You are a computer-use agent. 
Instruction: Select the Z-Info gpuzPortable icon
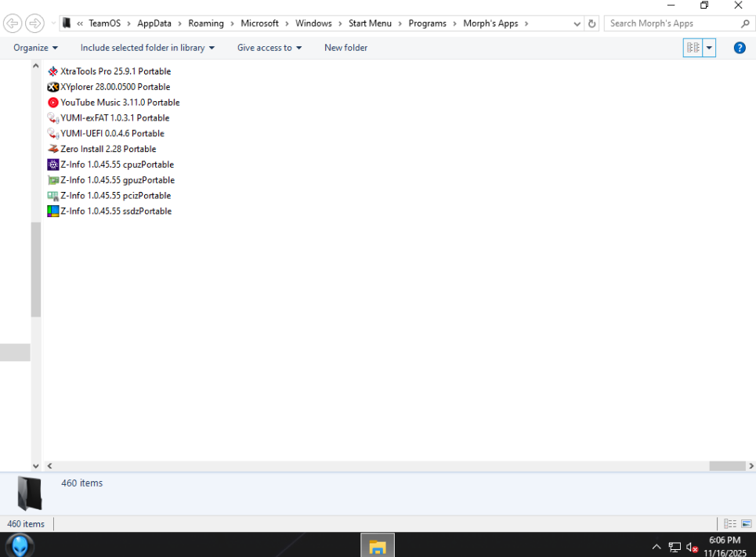(53, 180)
